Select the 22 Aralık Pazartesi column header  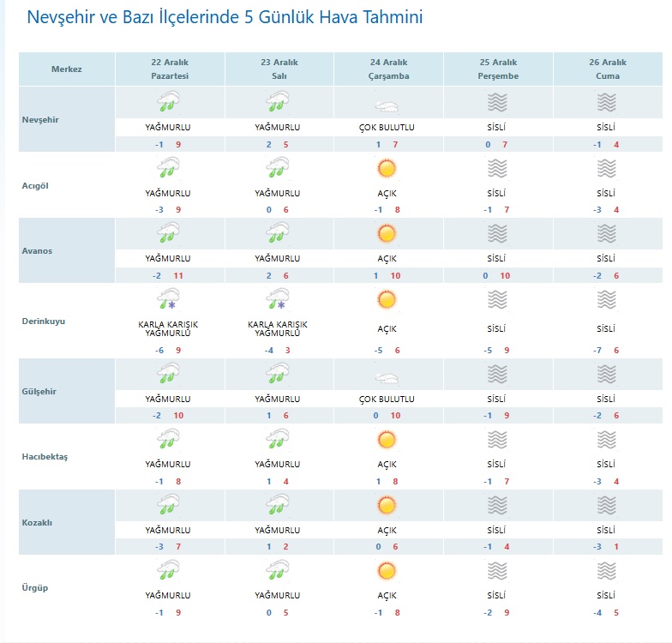tap(169, 69)
